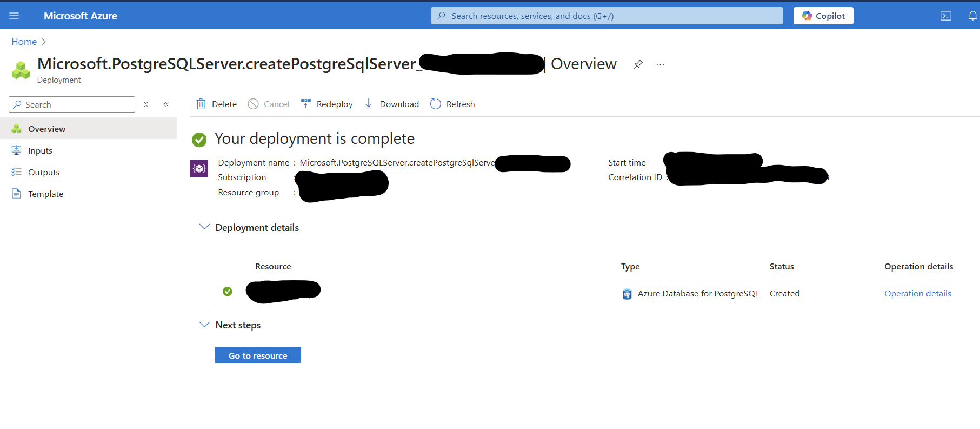Viewport: 980px width, 429px height.
Task: Click Azure Database for PostgreSQL type text
Action: pyautogui.click(x=698, y=294)
